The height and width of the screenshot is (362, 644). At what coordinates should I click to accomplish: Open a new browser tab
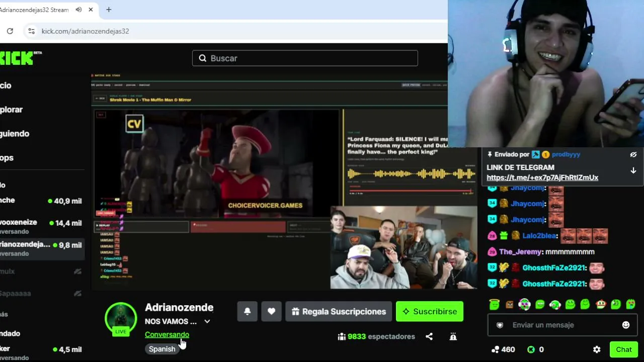coord(109,10)
